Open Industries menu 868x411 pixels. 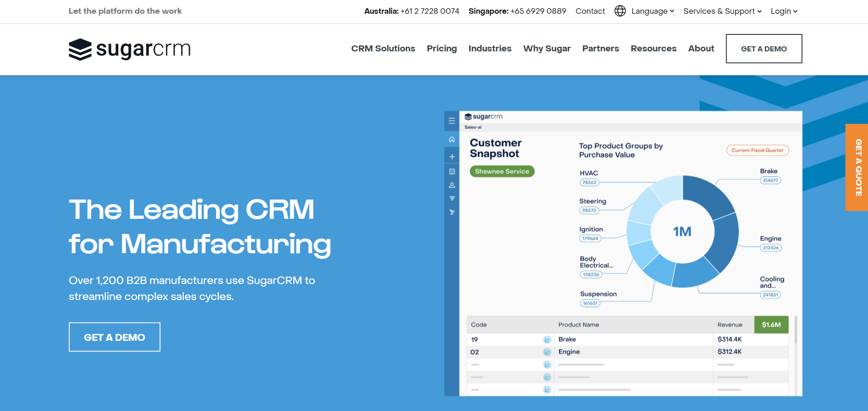[490, 49]
